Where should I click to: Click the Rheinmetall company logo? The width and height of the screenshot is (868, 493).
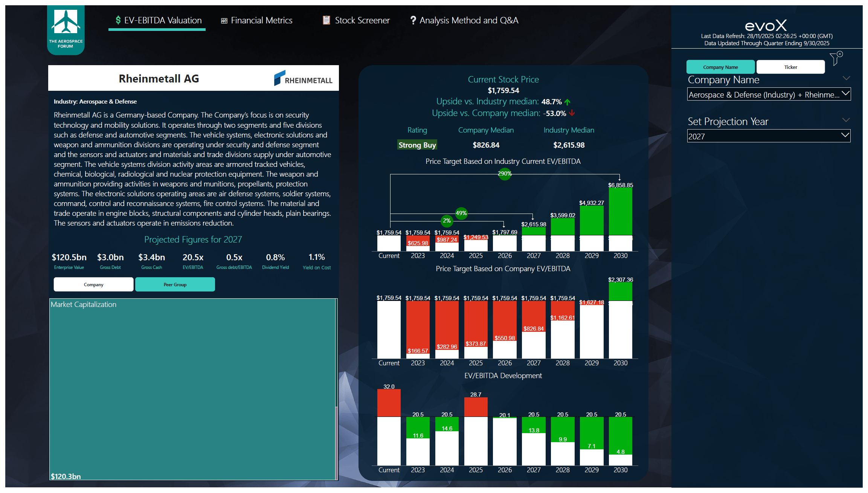tap(304, 78)
